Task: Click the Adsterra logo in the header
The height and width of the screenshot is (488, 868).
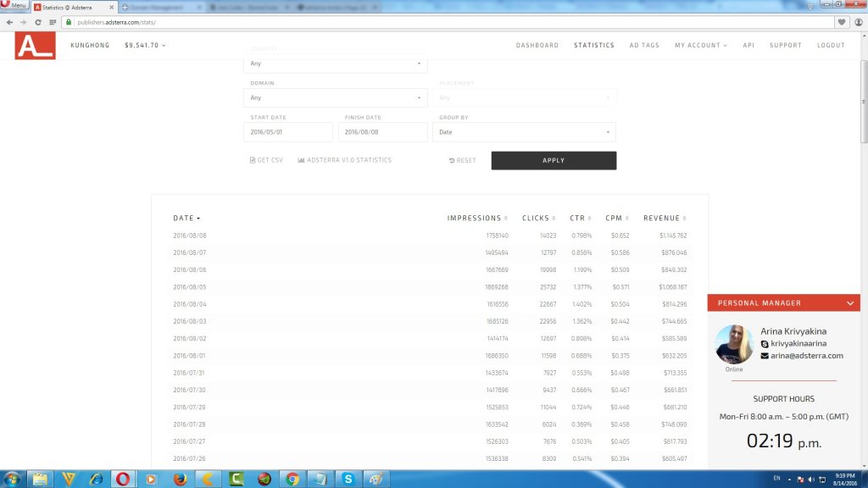Action: point(35,46)
